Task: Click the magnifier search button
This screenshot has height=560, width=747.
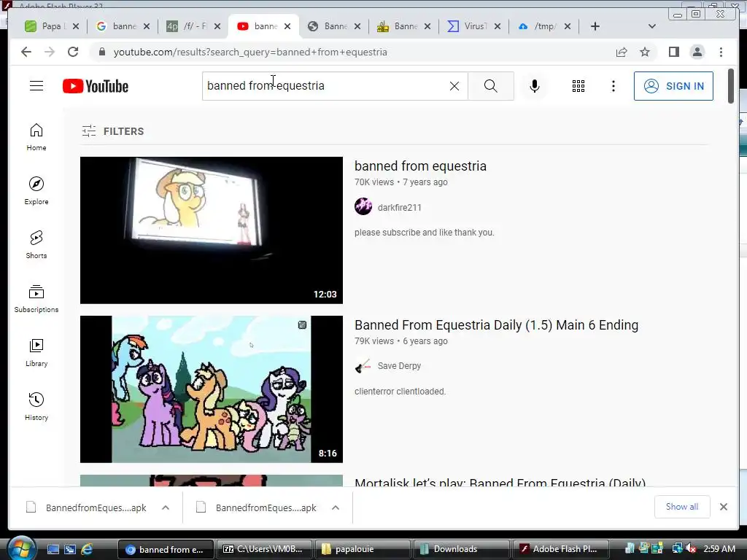Action: point(491,86)
